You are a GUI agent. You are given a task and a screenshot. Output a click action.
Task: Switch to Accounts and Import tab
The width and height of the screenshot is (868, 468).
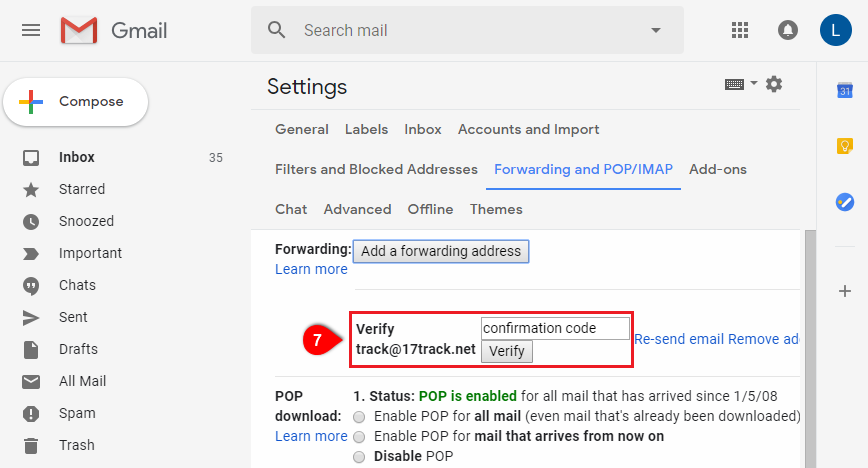point(528,130)
